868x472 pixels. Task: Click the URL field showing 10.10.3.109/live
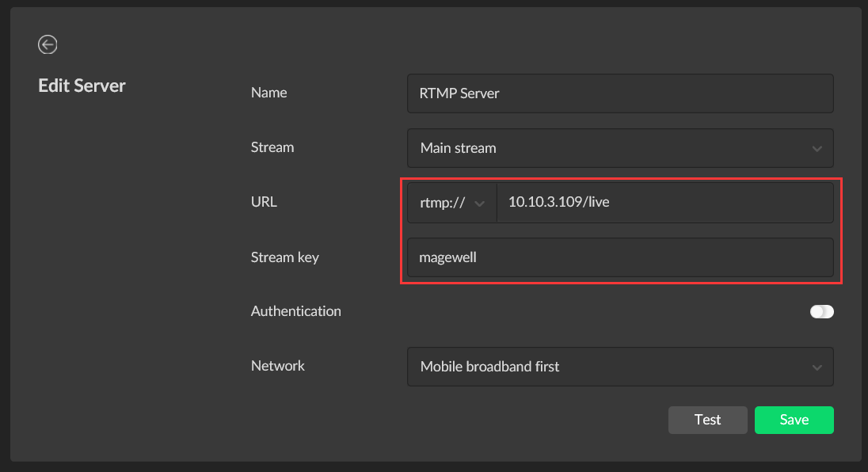pos(665,203)
